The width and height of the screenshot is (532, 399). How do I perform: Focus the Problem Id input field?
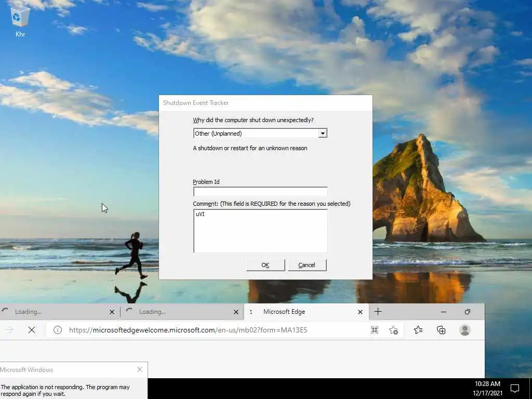[260, 191]
